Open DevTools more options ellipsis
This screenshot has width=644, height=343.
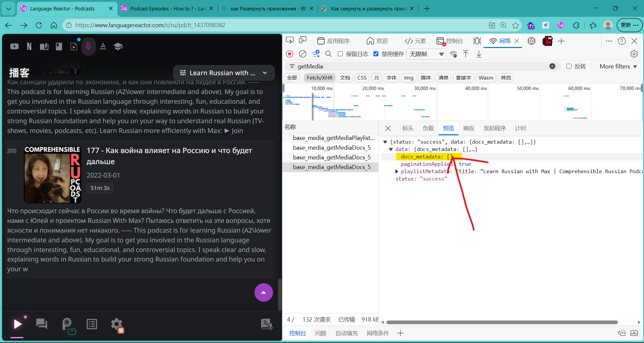click(x=609, y=41)
